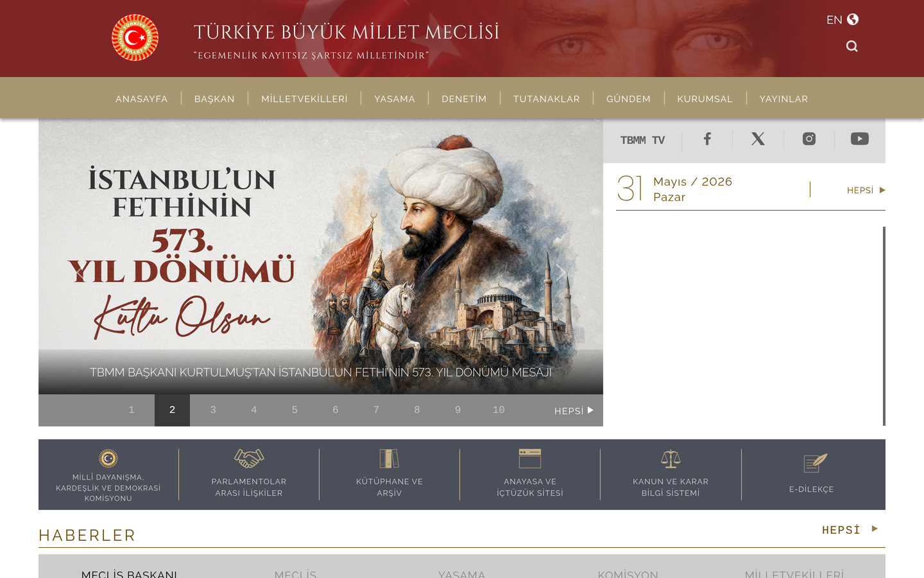Image resolution: width=924 pixels, height=578 pixels.
Task: Open the TUTANAKLAR menu
Action: coord(547,99)
